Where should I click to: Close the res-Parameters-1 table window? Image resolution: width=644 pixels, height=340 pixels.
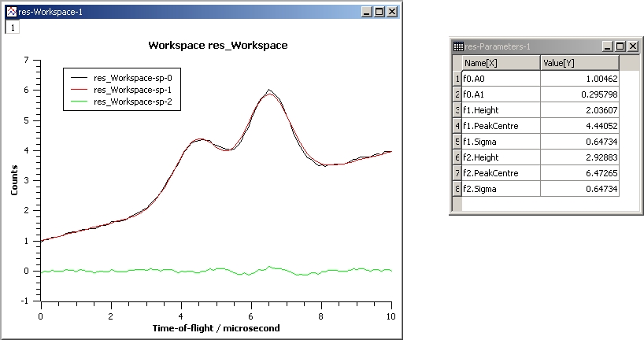pyautogui.click(x=631, y=46)
